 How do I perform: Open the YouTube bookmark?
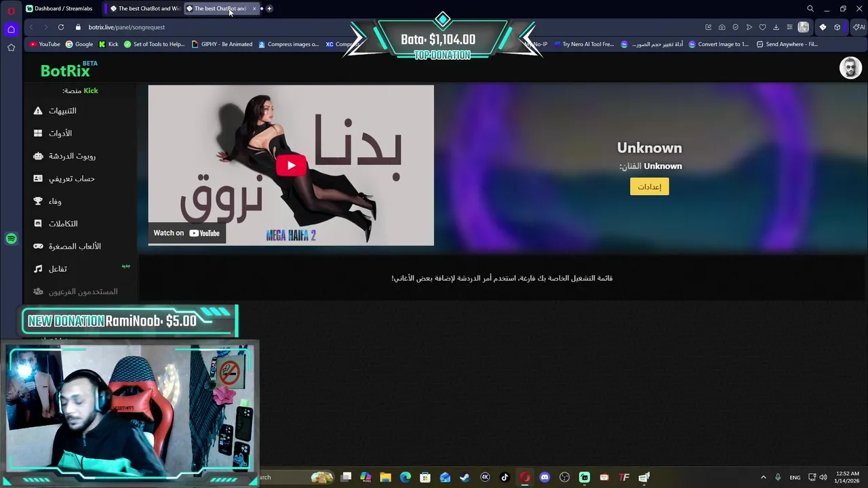45,44
